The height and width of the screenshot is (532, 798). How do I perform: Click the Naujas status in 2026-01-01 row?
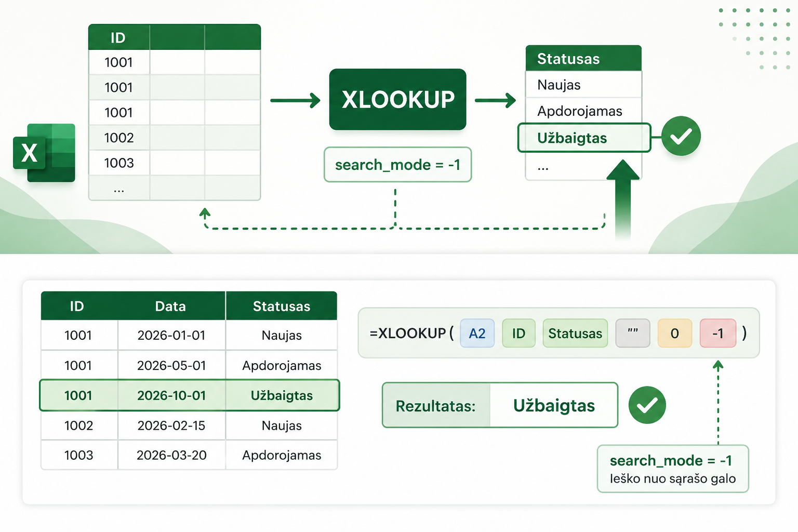[x=282, y=335]
